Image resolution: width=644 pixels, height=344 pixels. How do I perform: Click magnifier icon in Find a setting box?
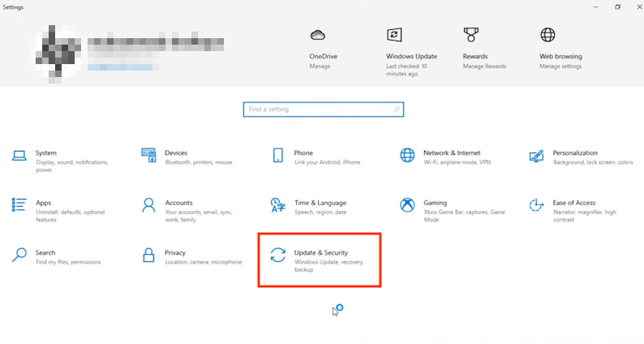click(397, 110)
